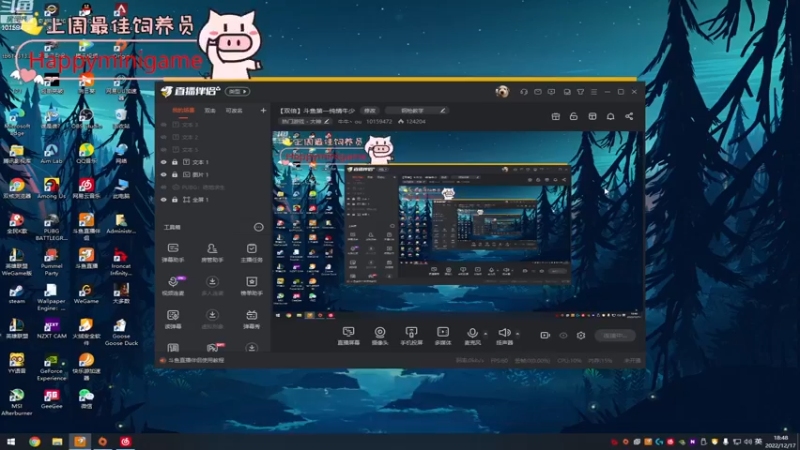
Task: Open the 榜单助手 leaderboard helper tool
Action: [x=252, y=286]
